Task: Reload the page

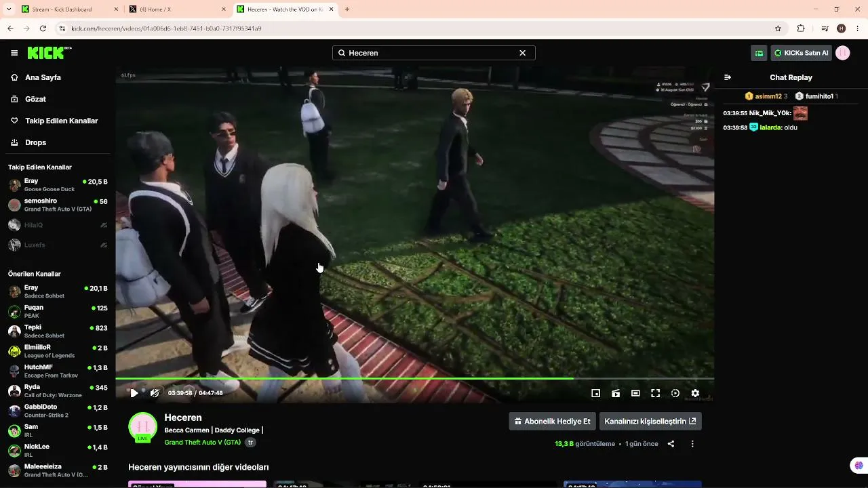Action: click(43, 28)
